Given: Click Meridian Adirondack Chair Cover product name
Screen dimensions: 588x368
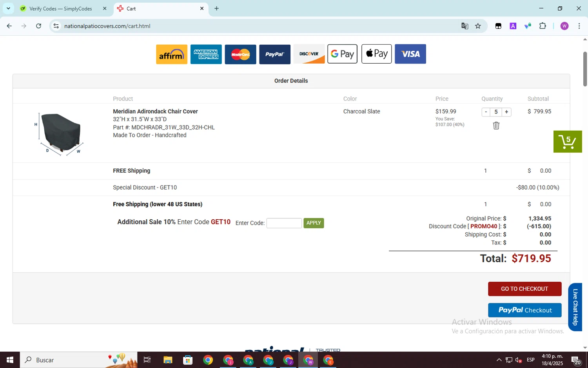Looking at the screenshot, I should pos(155,111).
